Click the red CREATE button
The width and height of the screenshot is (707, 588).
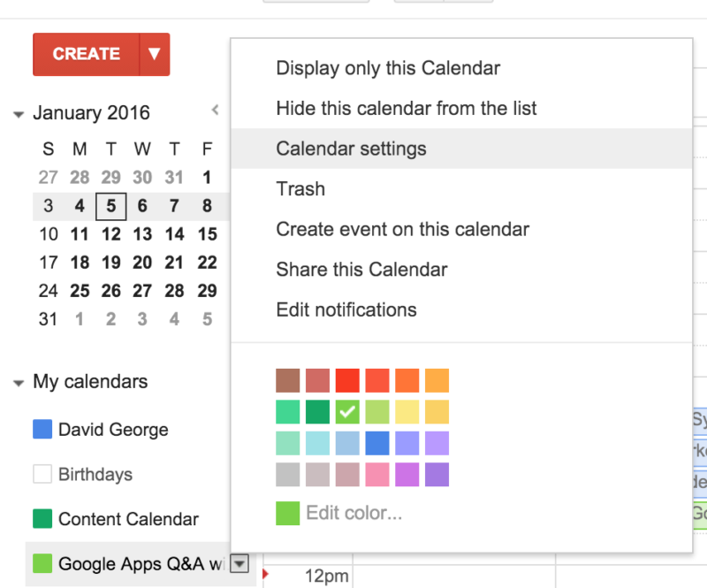click(86, 54)
